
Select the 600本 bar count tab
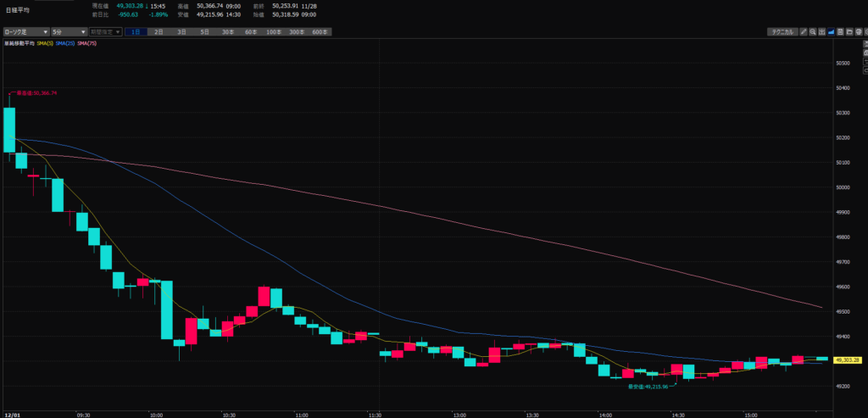coord(320,31)
